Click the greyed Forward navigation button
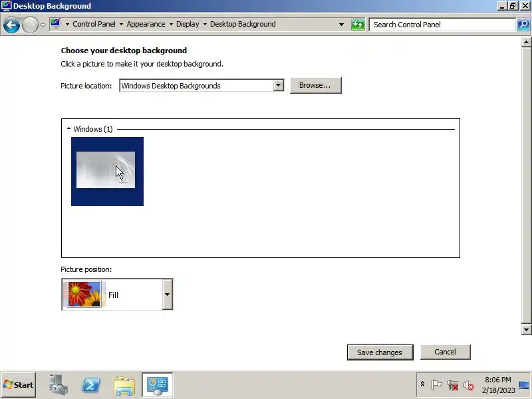This screenshot has width=532, height=399. click(30, 25)
